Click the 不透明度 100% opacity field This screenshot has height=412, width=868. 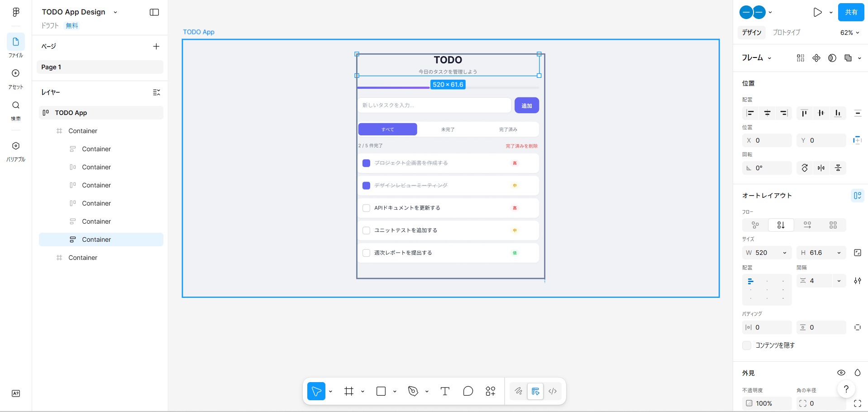(767, 403)
